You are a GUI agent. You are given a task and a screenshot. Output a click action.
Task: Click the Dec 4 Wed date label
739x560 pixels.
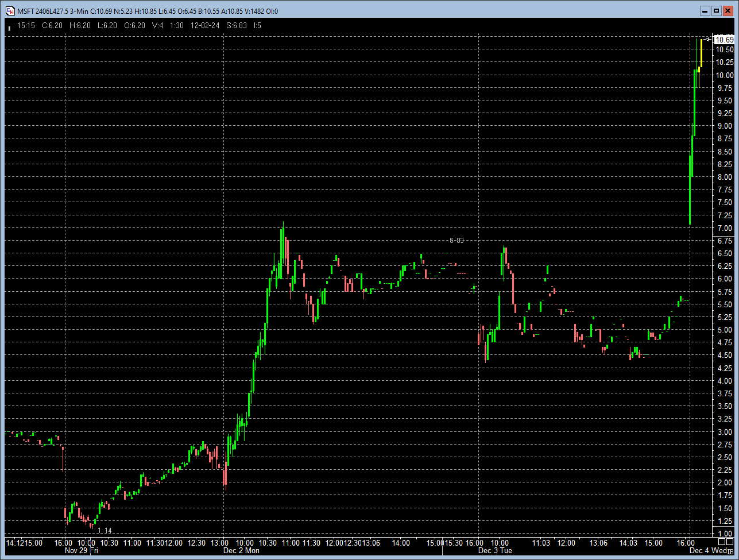pos(707,551)
